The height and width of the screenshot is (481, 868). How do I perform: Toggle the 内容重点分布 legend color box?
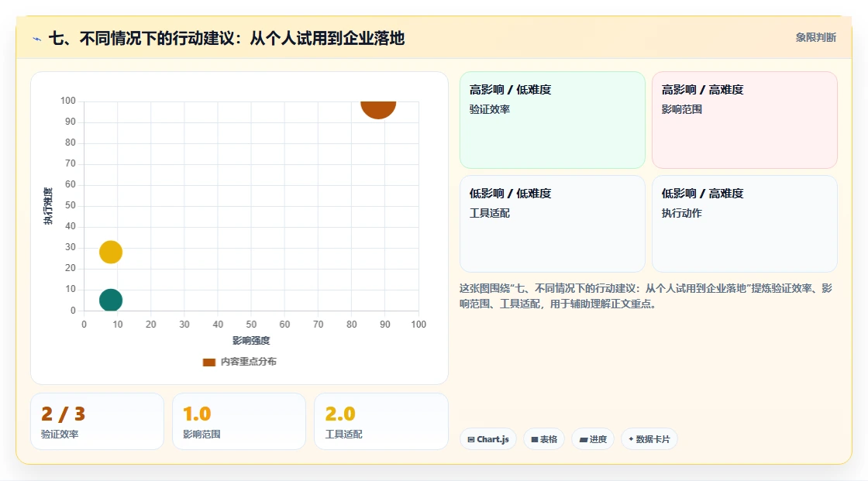coord(208,362)
